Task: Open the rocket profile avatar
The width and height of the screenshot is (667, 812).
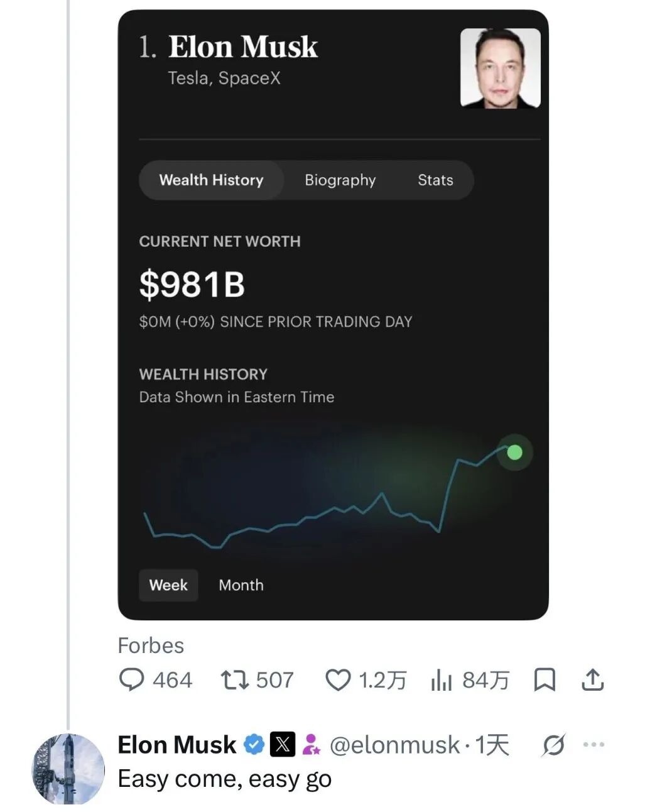Action: pyautogui.click(x=68, y=769)
